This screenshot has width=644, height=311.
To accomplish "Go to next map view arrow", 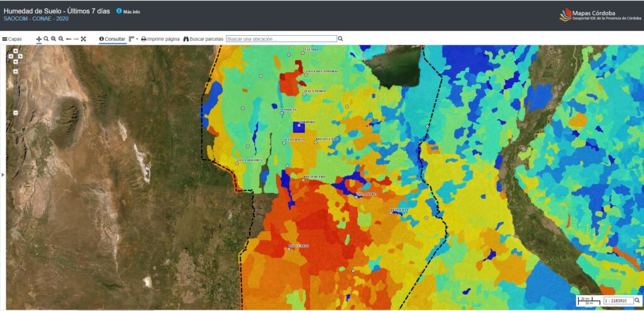I will coord(76,39).
